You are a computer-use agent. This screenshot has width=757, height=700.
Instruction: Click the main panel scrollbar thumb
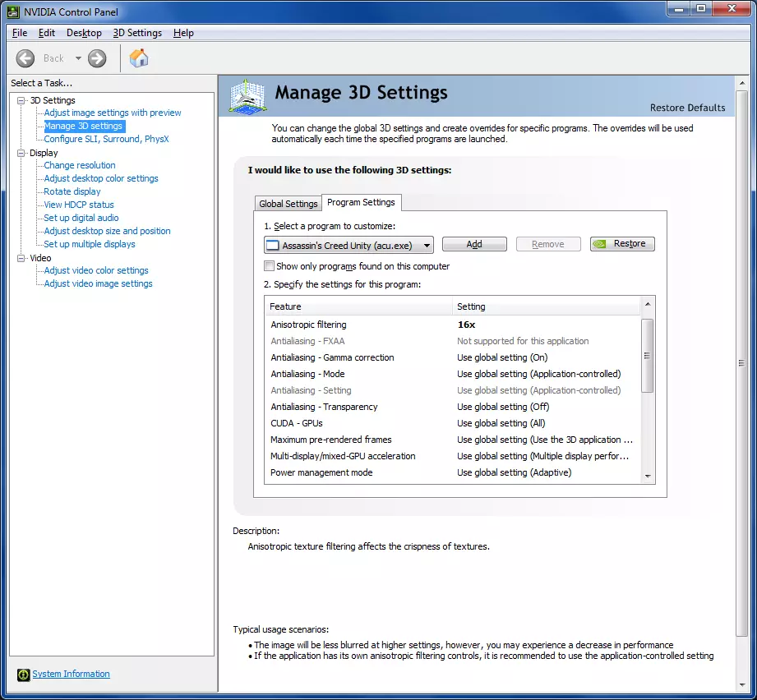point(741,363)
